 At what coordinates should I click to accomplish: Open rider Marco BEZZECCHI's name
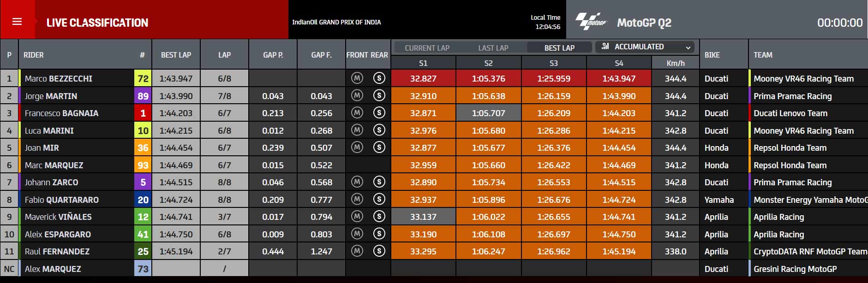tap(59, 78)
